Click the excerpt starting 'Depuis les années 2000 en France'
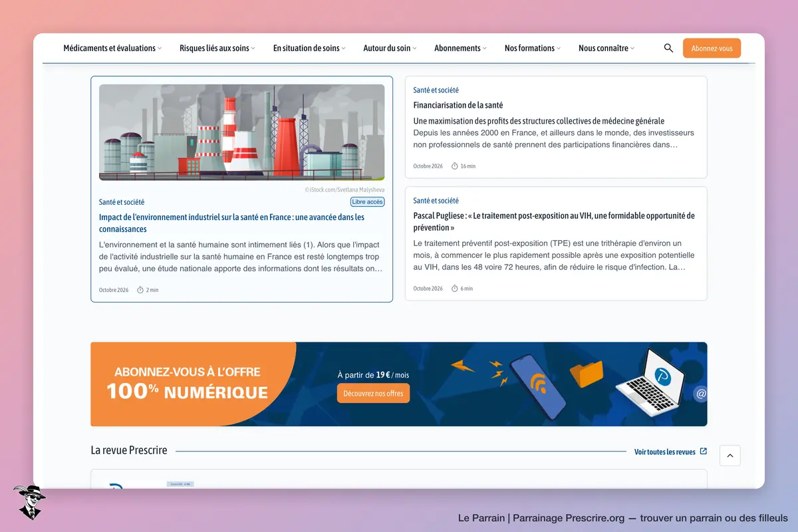This screenshot has width=798, height=532. click(553, 138)
